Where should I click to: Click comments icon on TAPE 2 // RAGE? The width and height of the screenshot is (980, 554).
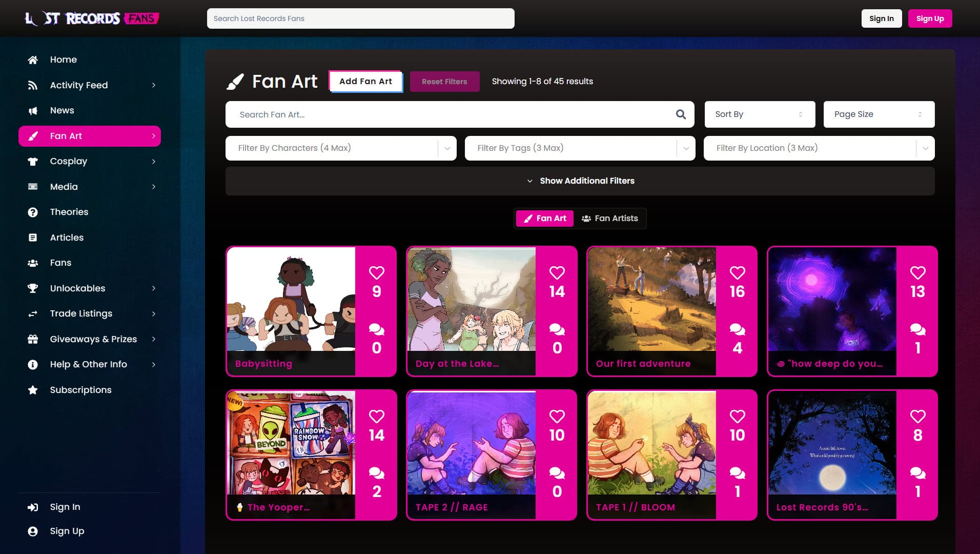[557, 473]
